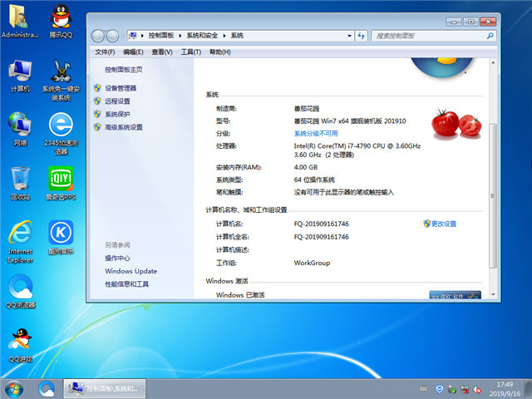Click the search magnifier icon in the search box

point(490,36)
